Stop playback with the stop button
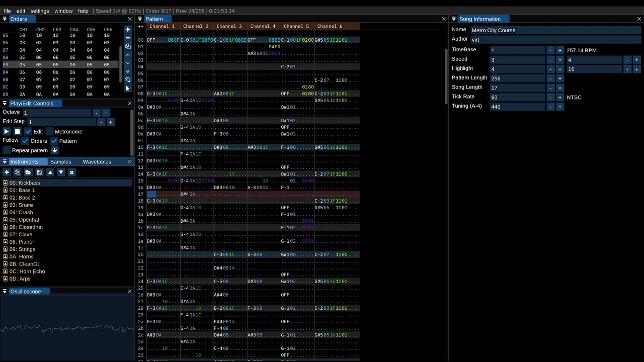The width and height of the screenshot is (644, 362). coord(17,131)
